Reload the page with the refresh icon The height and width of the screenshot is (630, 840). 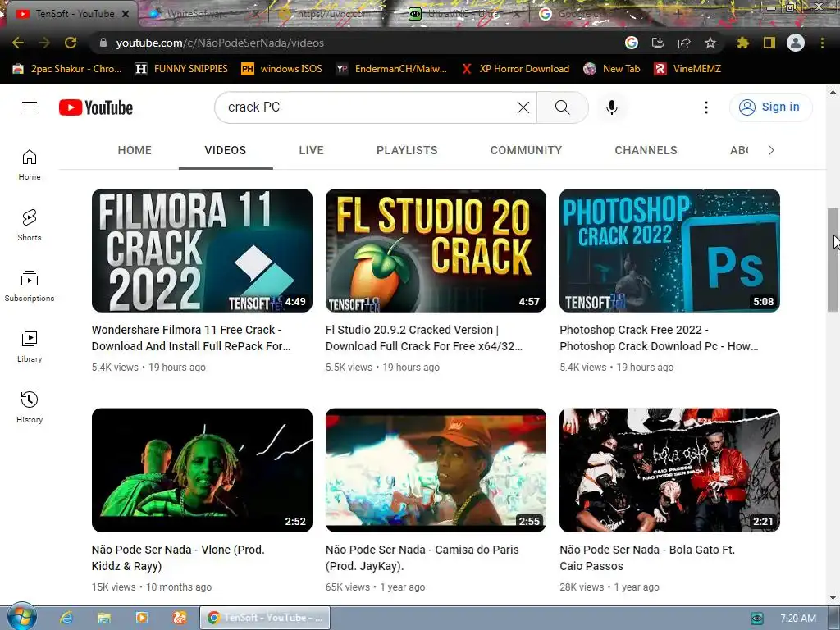(x=71, y=43)
